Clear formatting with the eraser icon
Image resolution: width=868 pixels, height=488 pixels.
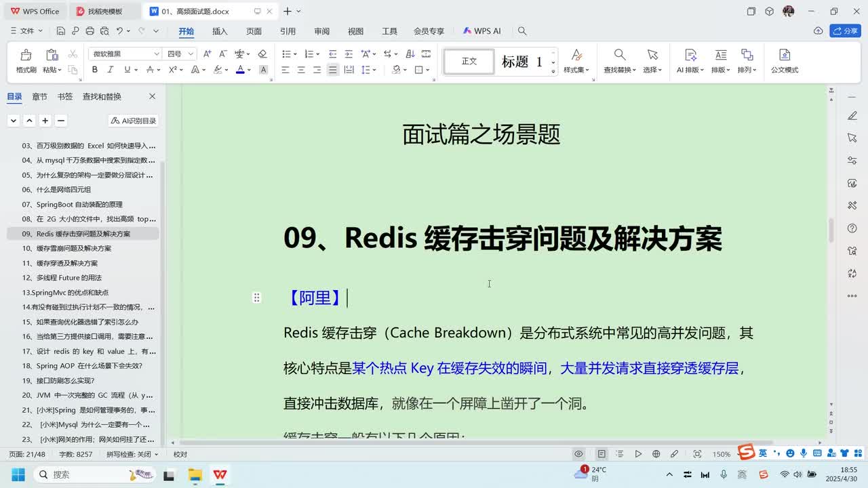262,54
